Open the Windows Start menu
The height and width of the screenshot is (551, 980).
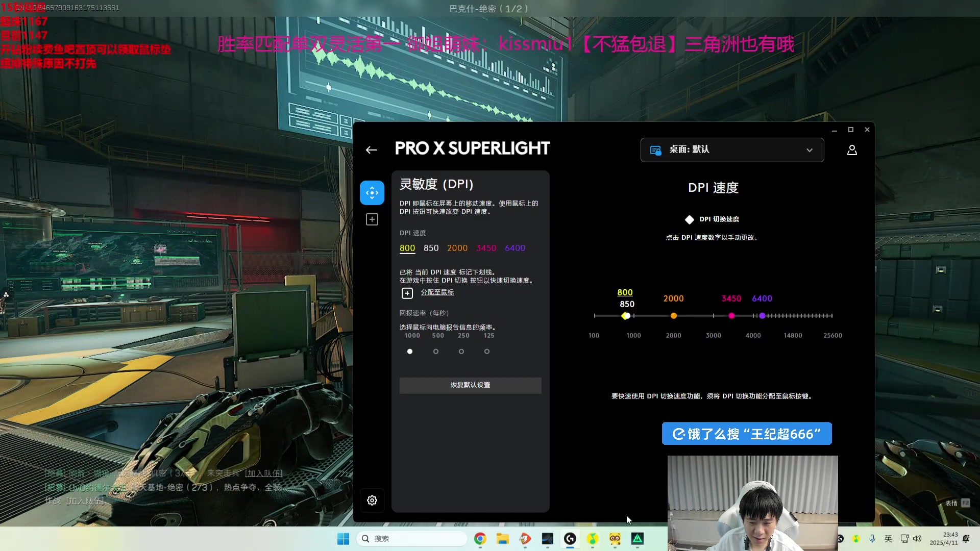343,539
